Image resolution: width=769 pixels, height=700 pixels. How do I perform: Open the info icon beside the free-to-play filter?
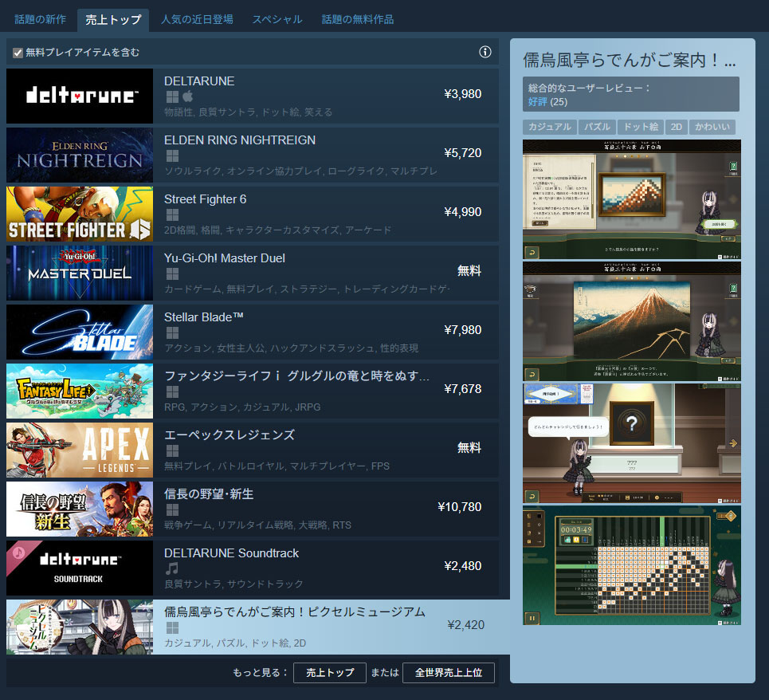coord(485,52)
